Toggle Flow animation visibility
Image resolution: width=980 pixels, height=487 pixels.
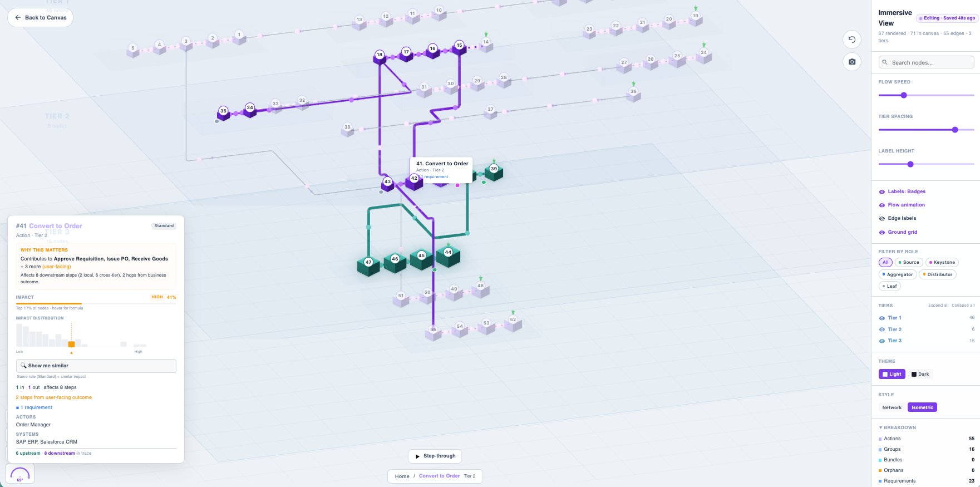[x=902, y=205]
